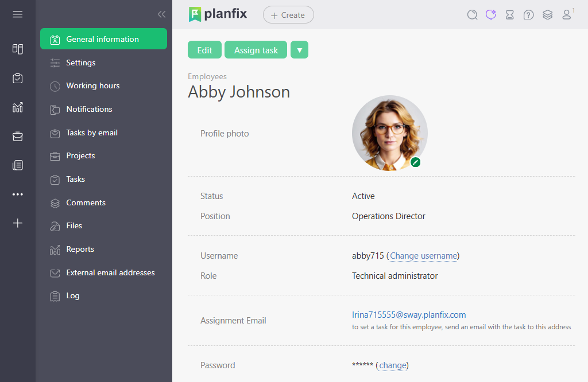Click the Planfix logo
588x382 pixels.
[x=218, y=14]
